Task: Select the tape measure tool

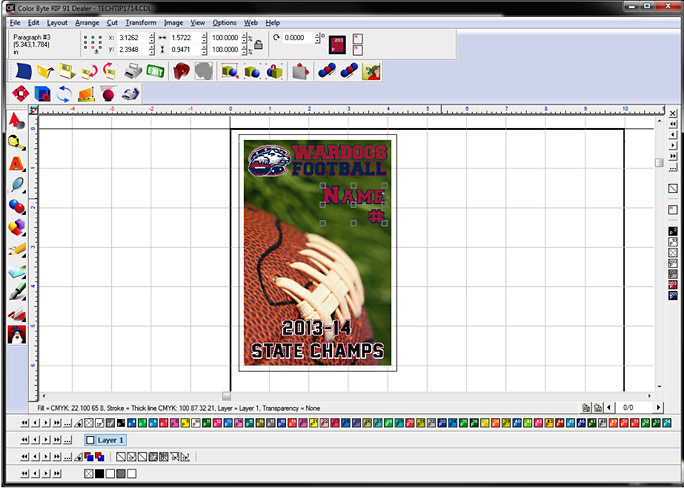Action: pyautogui.click(x=17, y=142)
